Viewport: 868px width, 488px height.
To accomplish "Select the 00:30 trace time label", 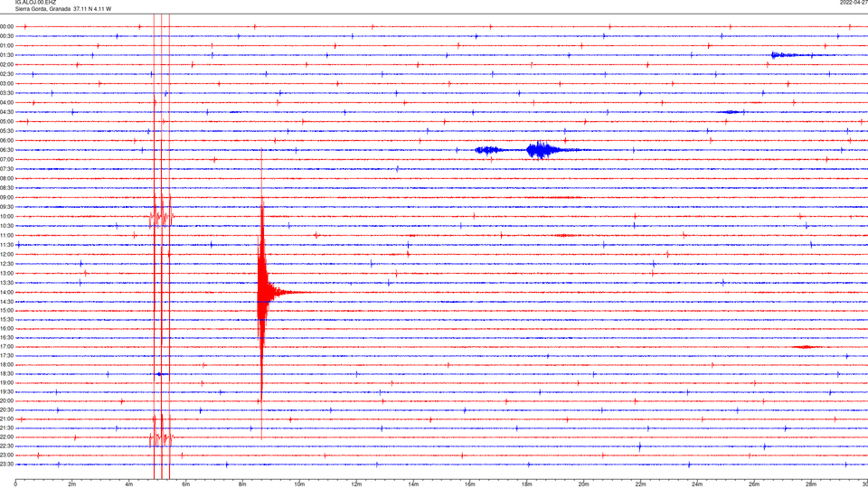I will coord(7,36).
